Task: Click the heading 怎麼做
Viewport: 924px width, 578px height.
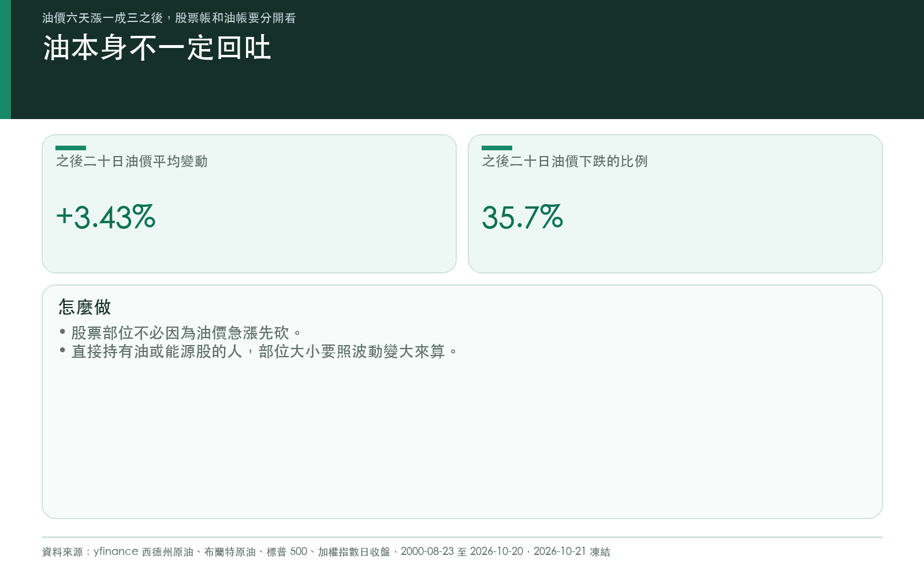Action: tap(84, 307)
